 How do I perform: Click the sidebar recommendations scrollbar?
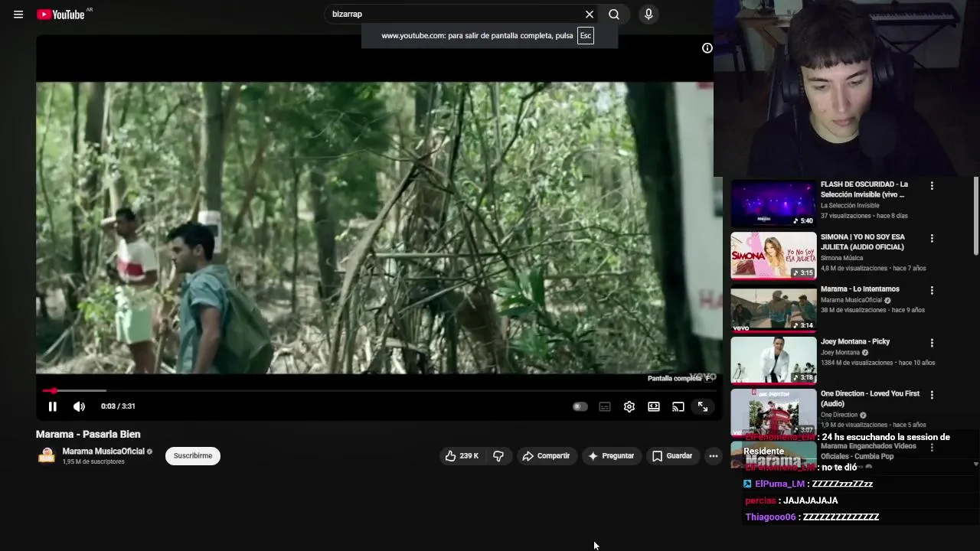click(975, 217)
